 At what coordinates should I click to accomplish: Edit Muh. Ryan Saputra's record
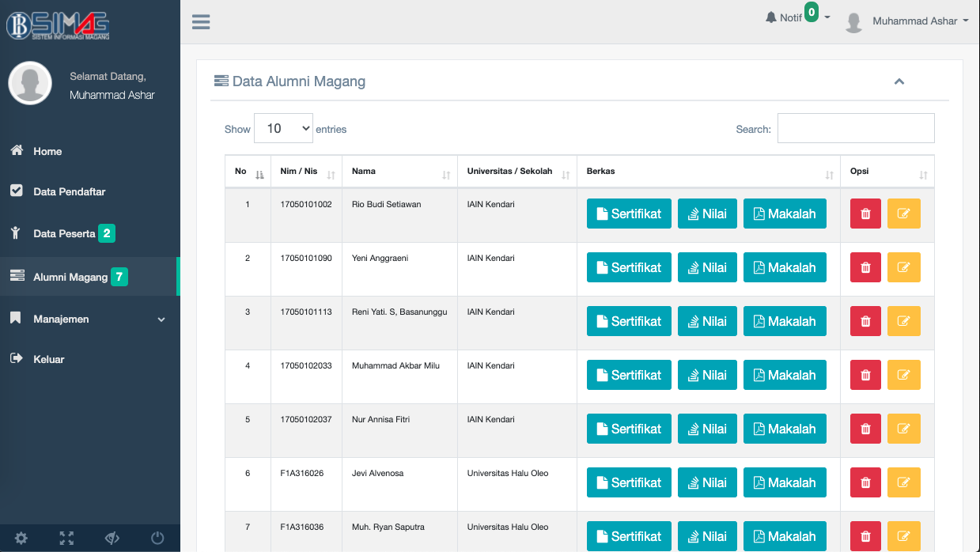tap(904, 536)
